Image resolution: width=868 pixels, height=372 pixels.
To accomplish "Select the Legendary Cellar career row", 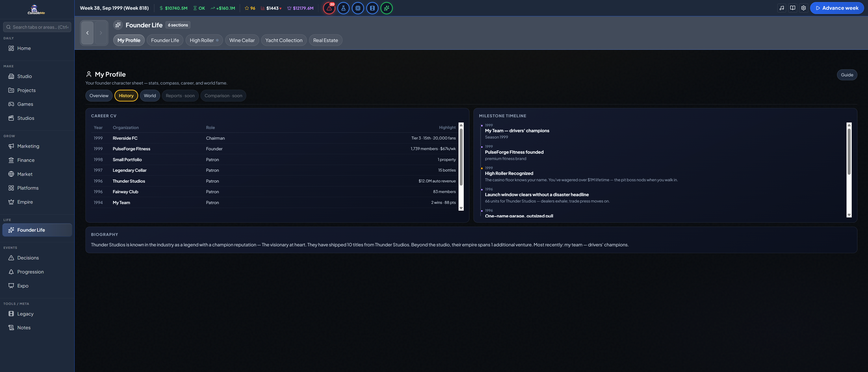I will pyautogui.click(x=275, y=170).
